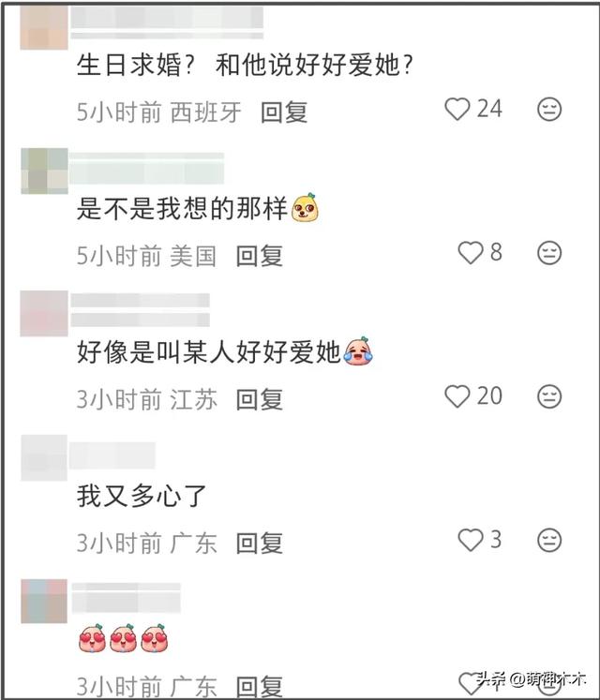Like the 是不是我想的那样 comment
600x700 pixels.
pos(471,253)
